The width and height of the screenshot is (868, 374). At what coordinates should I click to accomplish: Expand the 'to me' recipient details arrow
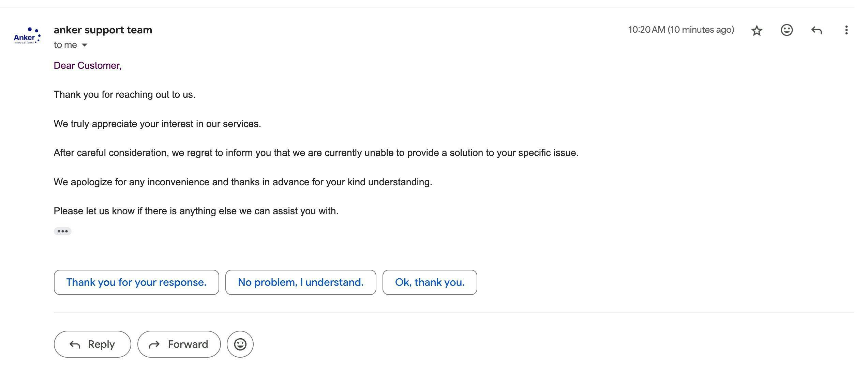pyautogui.click(x=85, y=45)
